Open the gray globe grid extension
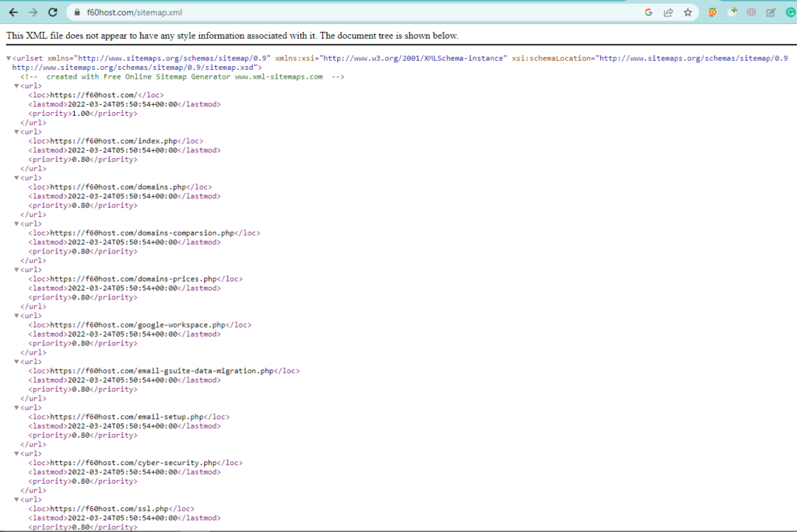The height and width of the screenshot is (532, 797). coord(751,12)
